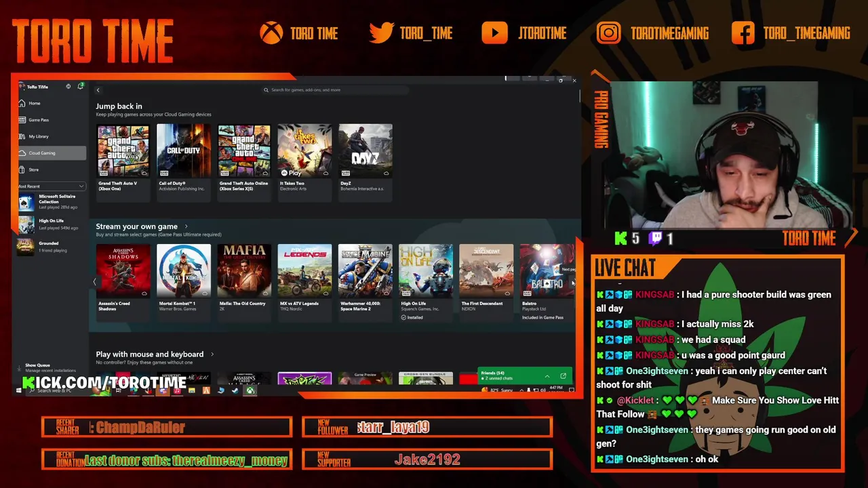The height and width of the screenshot is (488, 868).
Task: Click the YouTube icon in header
Action: [494, 33]
